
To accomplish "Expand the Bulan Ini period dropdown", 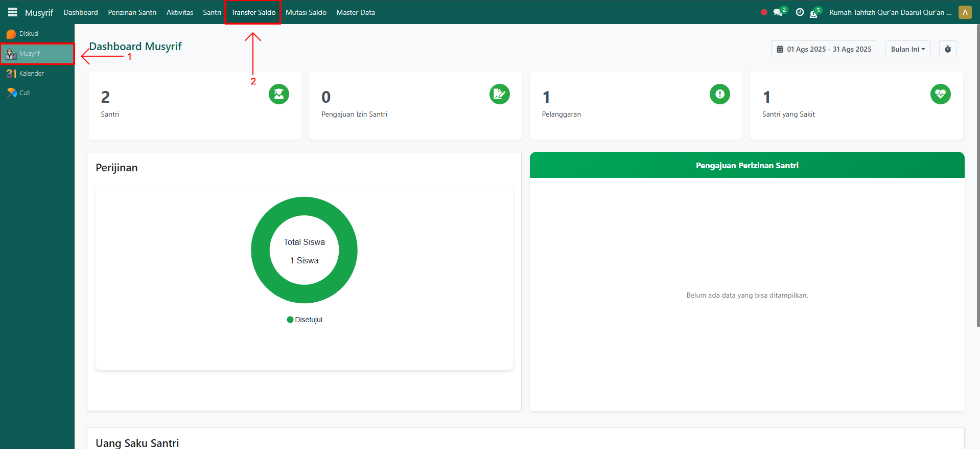I will click(x=907, y=49).
